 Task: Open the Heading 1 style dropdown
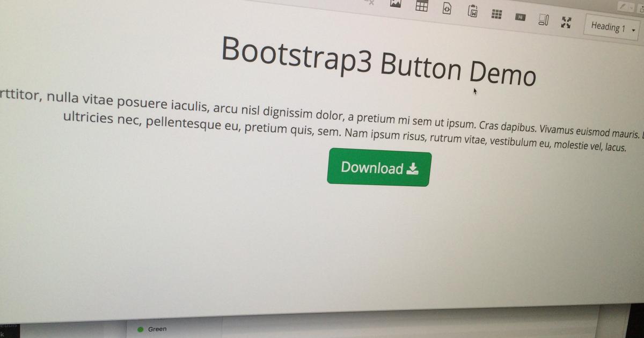[608, 26]
